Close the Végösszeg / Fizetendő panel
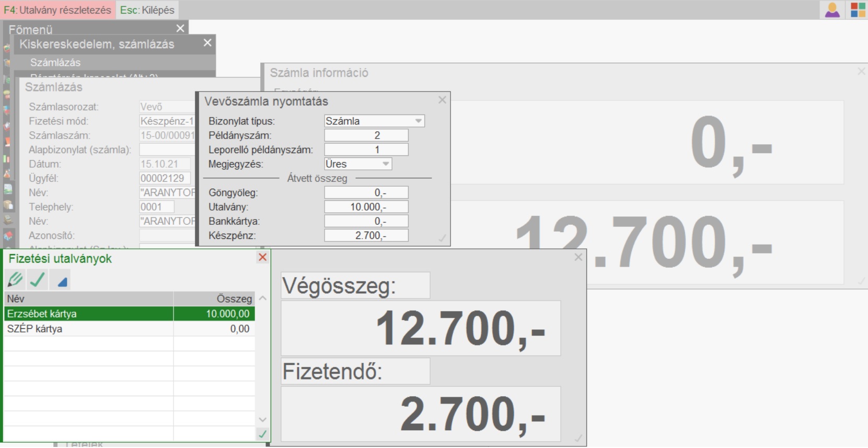Viewport: 868px width, 448px height. 578,257
